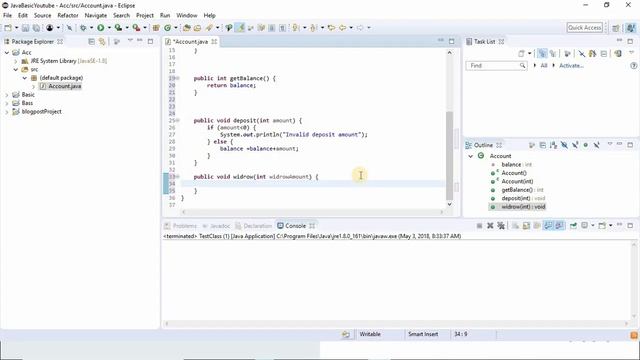Expand the JRE System Library node
Viewport: 640px width, 360px height.
pyautogui.click(x=16, y=61)
